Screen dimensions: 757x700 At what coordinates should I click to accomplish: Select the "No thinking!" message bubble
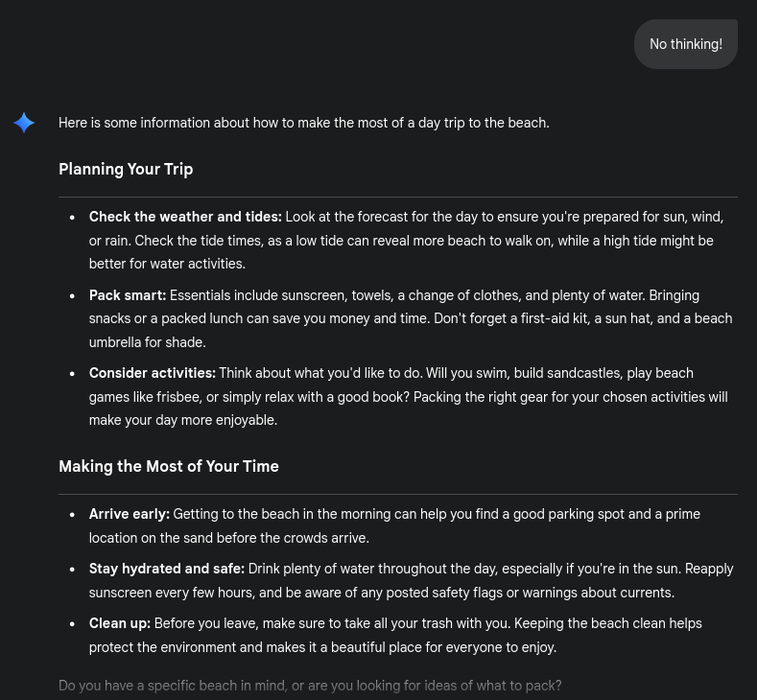tap(685, 44)
